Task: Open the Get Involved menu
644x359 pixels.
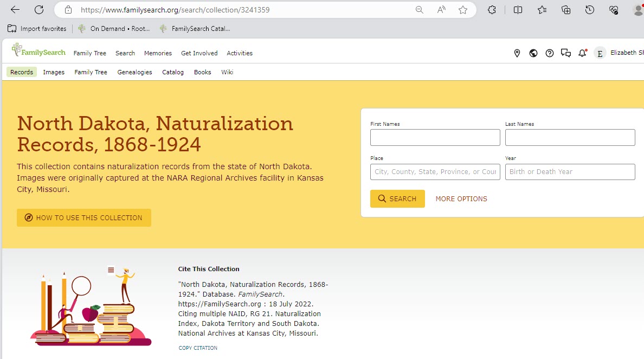Action: point(198,53)
